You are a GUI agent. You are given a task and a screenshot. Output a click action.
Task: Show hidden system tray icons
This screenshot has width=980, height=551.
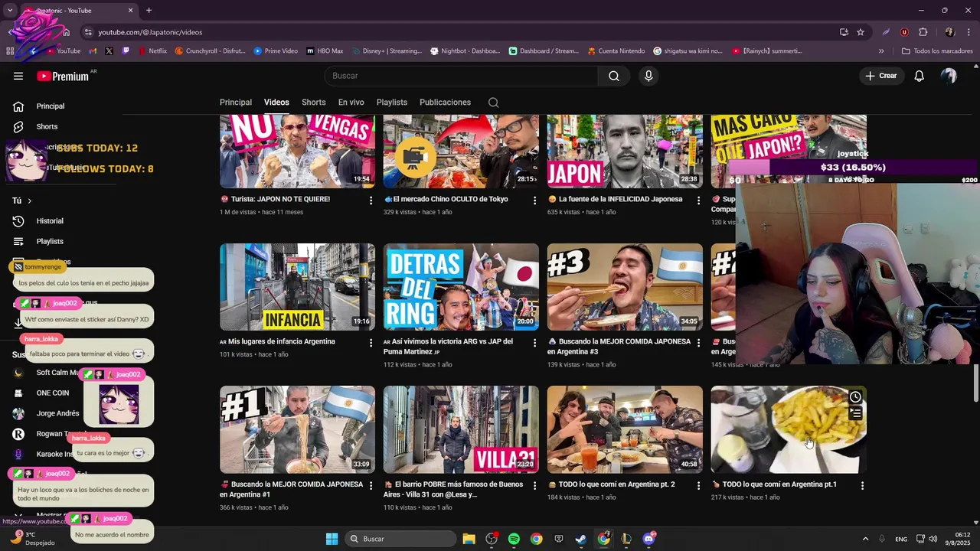pos(865,539)
